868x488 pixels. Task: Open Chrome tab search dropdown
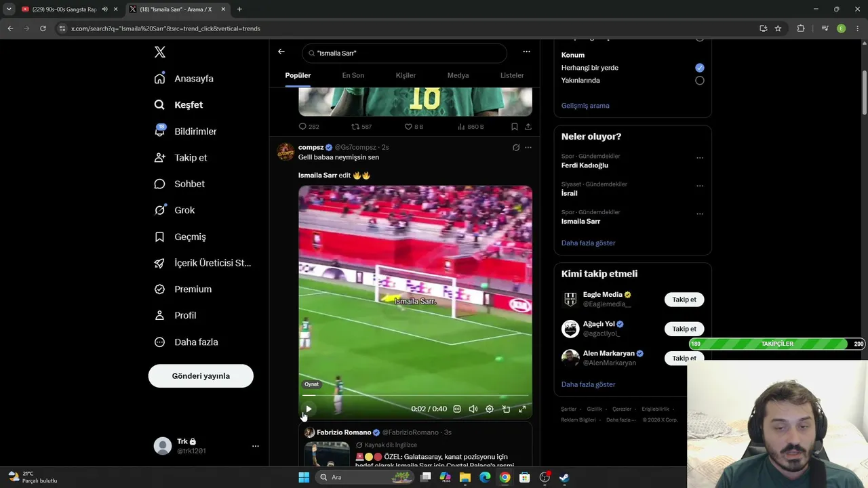(9, 9)
